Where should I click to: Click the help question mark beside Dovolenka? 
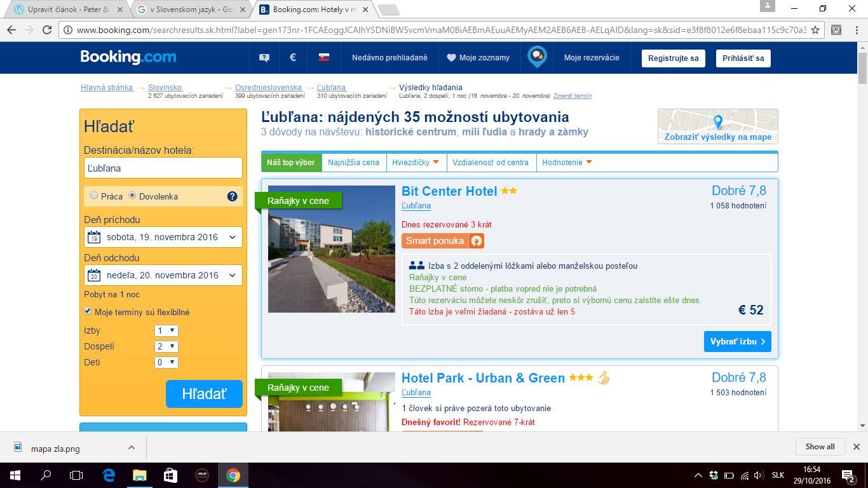coord(232,196)
